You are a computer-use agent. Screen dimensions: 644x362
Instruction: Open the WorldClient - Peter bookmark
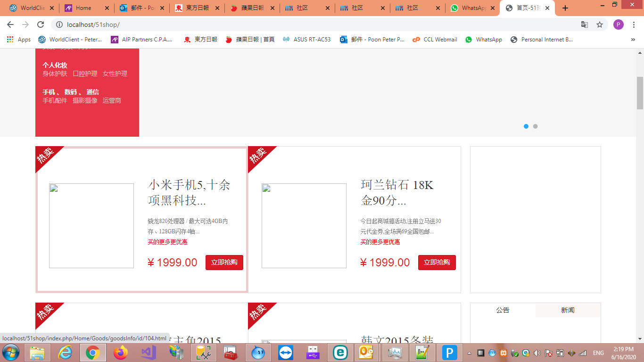tap(70, 40)
